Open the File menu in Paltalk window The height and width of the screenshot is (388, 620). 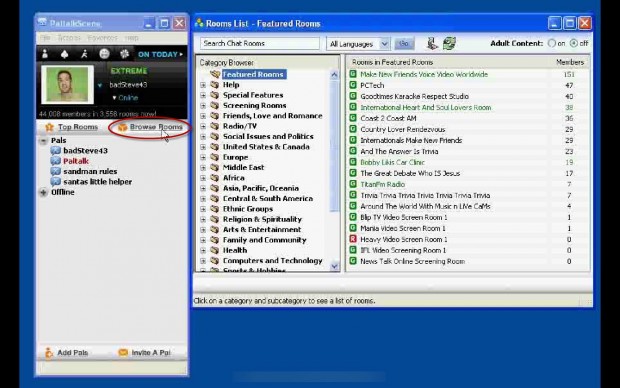[x=45, y=38]
